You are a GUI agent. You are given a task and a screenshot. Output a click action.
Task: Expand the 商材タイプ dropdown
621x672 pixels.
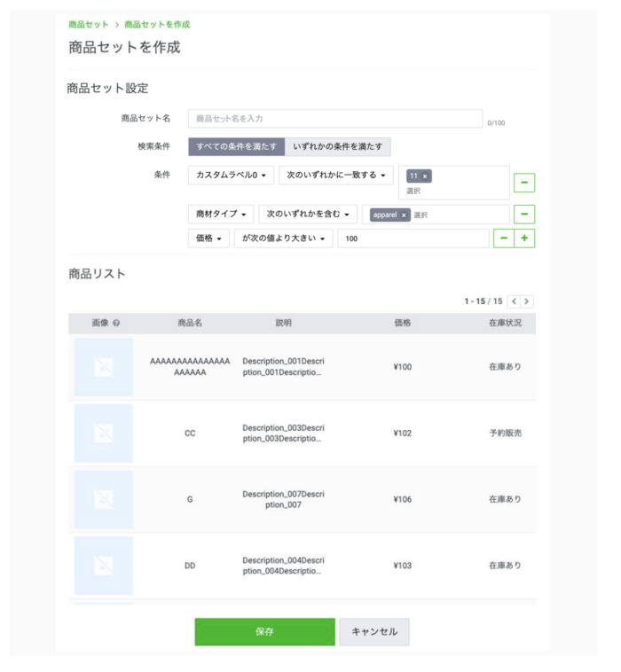tap(221, 215)
